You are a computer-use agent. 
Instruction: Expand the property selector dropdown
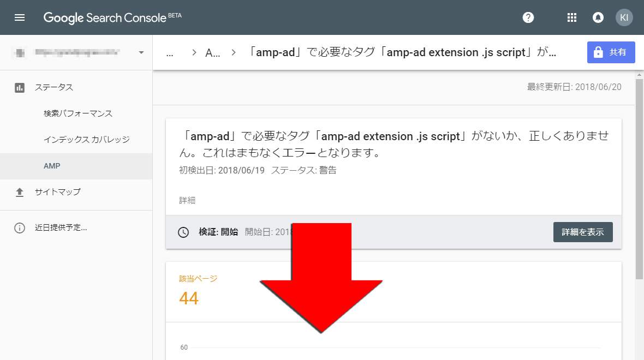[x=141, y=52]
